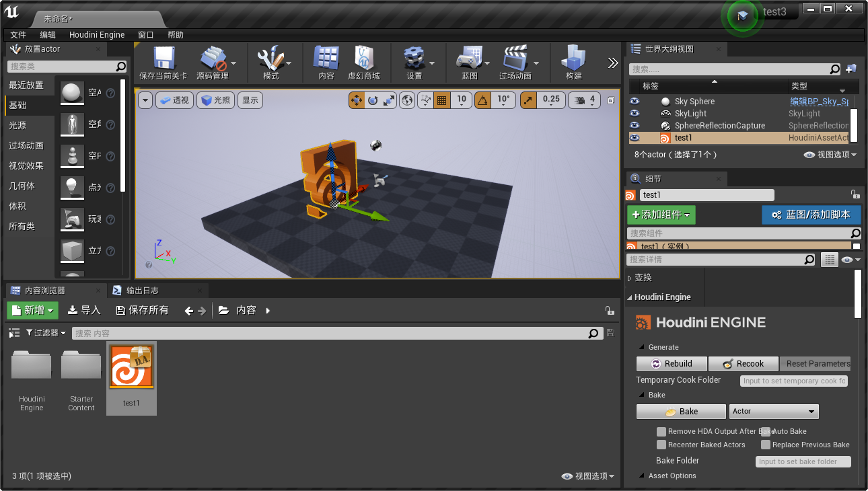Collapse the Houdini Engine section
The width and height of the screenshot is (868, 491).
tap(630, 297)
